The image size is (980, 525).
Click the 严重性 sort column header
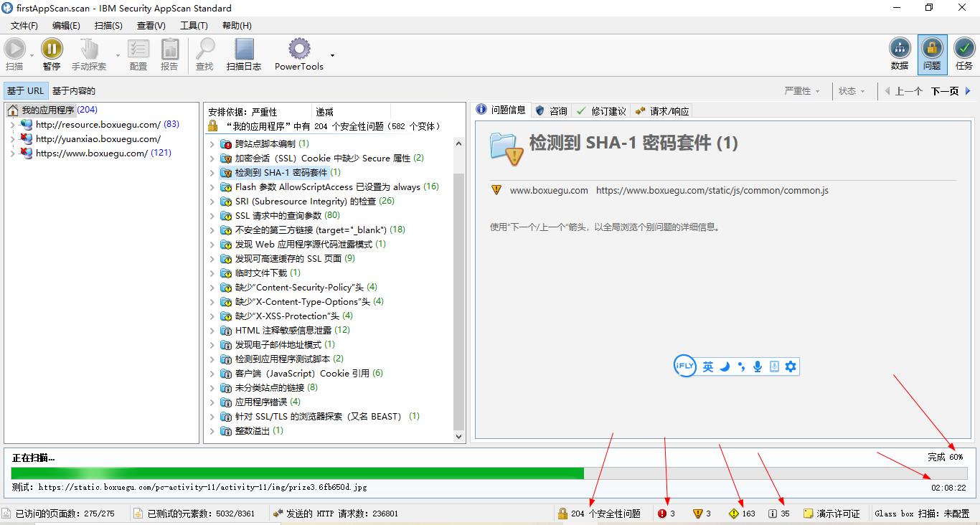point(263,112)
